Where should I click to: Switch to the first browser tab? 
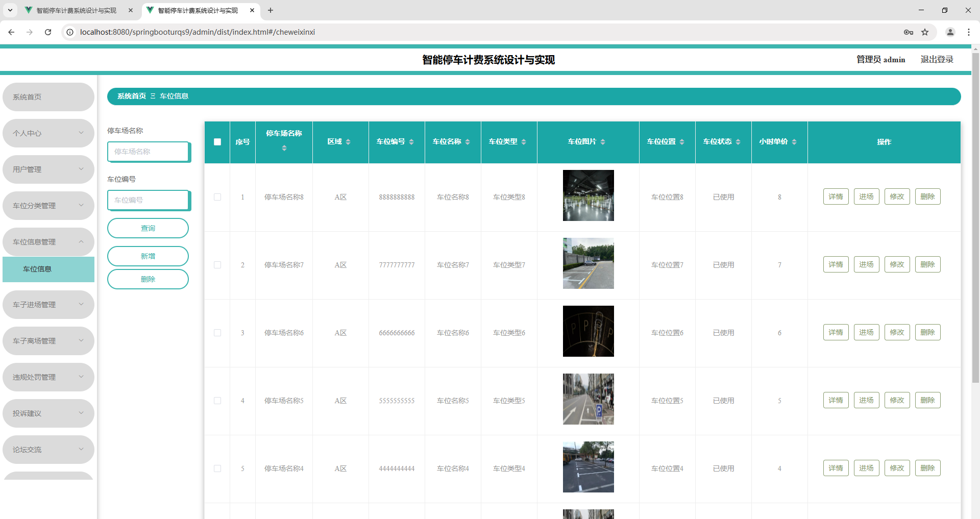[x=77, y=10]
